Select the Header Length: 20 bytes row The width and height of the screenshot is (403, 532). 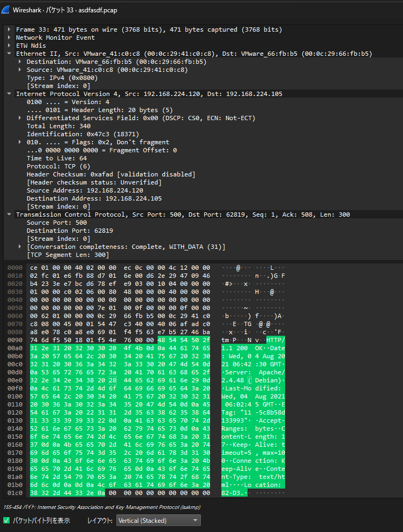100,110
